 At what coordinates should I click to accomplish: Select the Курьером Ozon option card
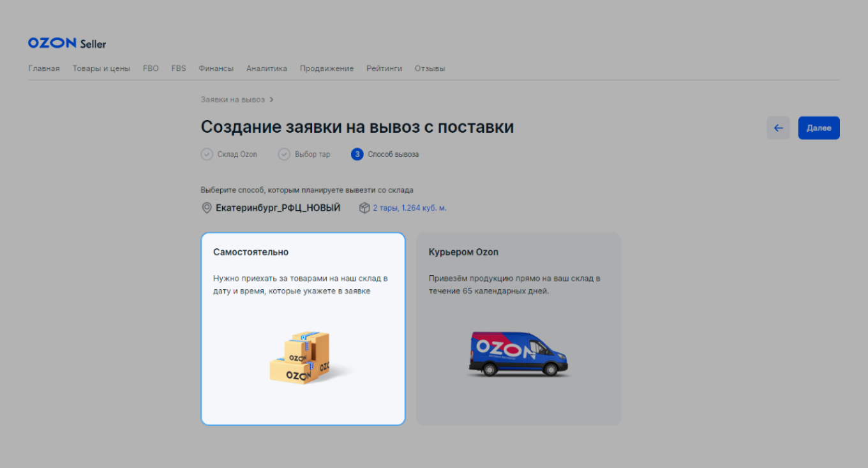(518, 329)
